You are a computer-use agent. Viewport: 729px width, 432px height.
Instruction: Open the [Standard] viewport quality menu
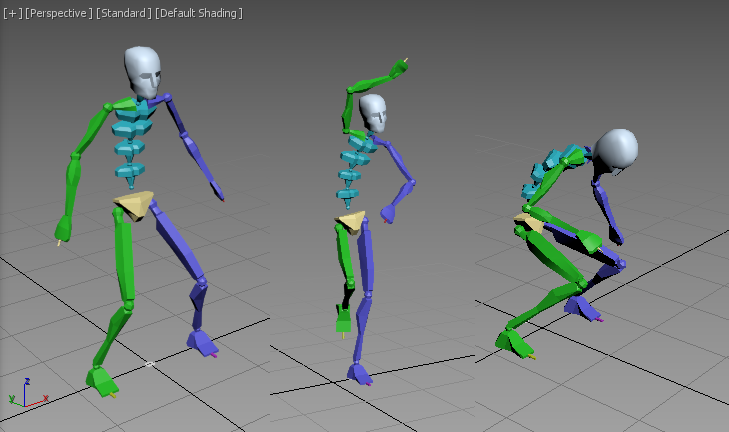124,13
